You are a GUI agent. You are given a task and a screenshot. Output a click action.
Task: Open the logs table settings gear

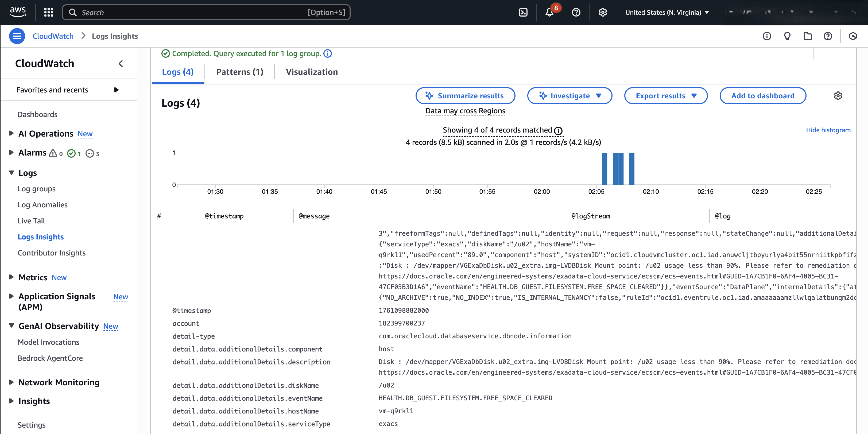(x=838, y=96)
